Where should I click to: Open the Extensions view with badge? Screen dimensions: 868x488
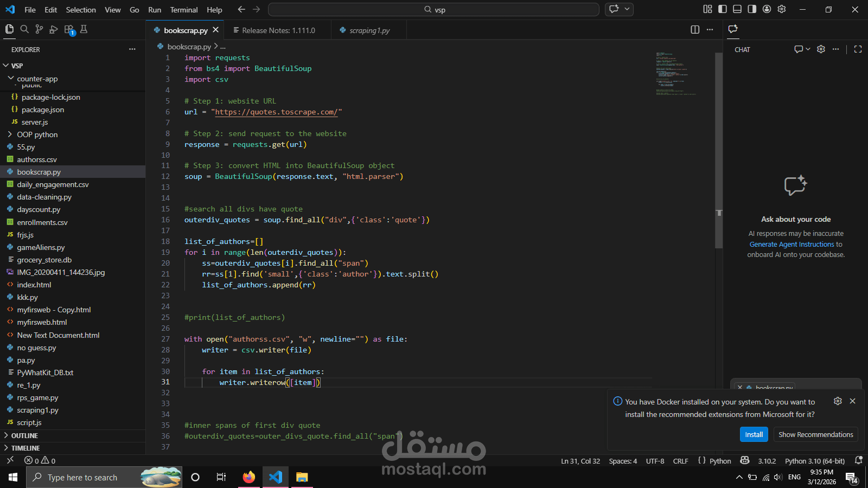tap(68, 29)
